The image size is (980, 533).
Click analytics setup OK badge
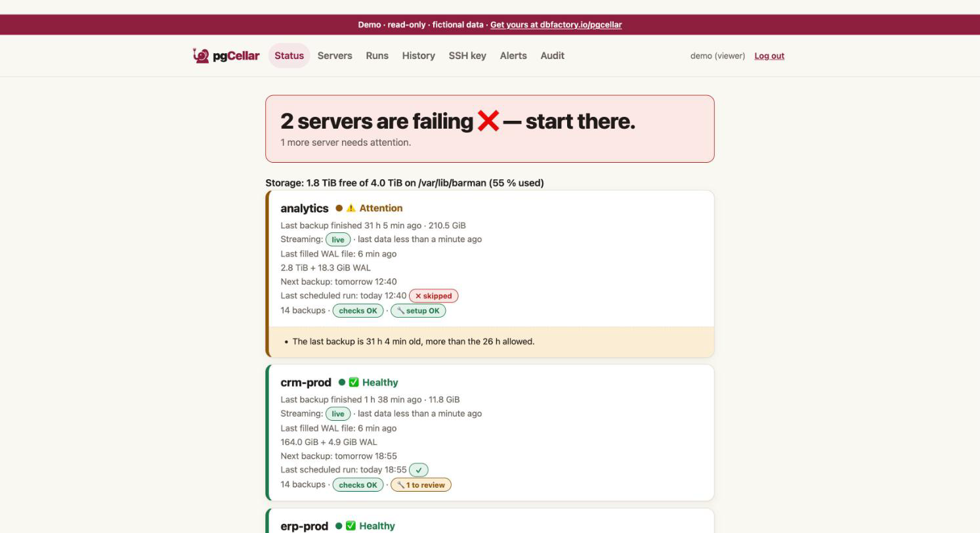click(418, 310)
